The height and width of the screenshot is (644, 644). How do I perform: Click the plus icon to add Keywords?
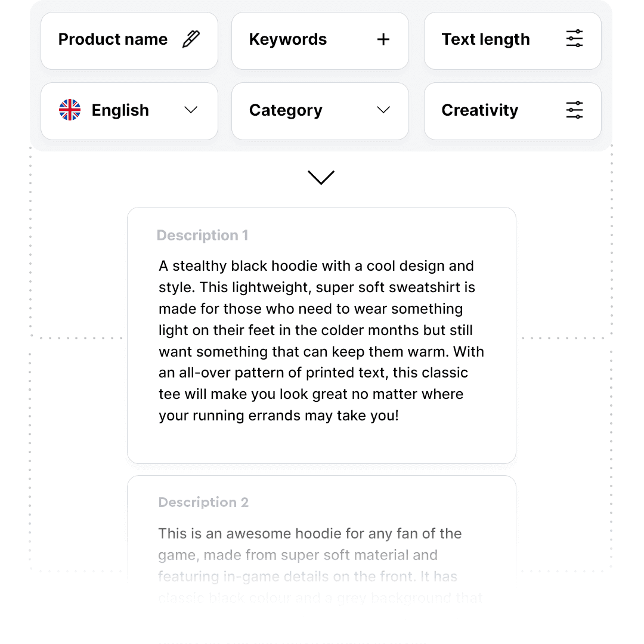coord(383,39)
